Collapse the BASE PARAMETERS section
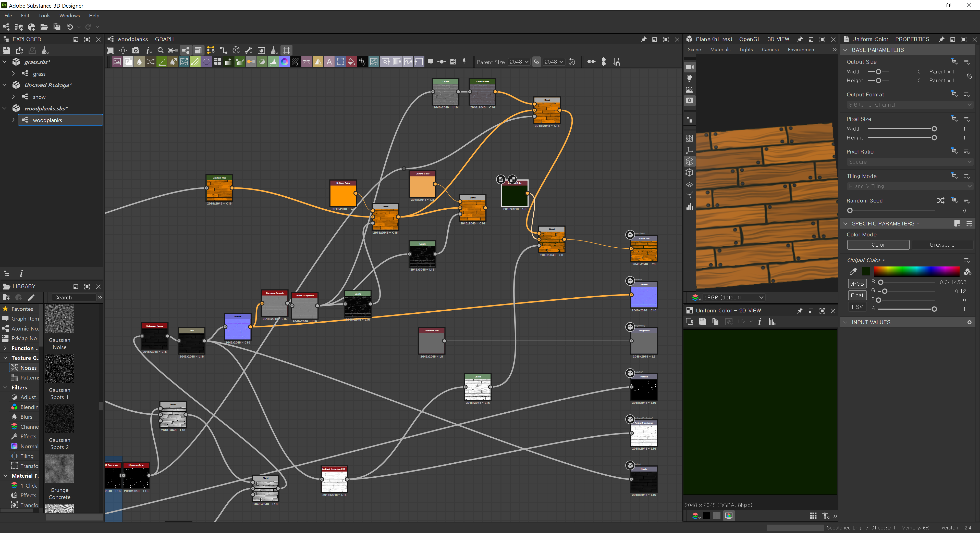 pyautogui.click(x=845, y=50)
